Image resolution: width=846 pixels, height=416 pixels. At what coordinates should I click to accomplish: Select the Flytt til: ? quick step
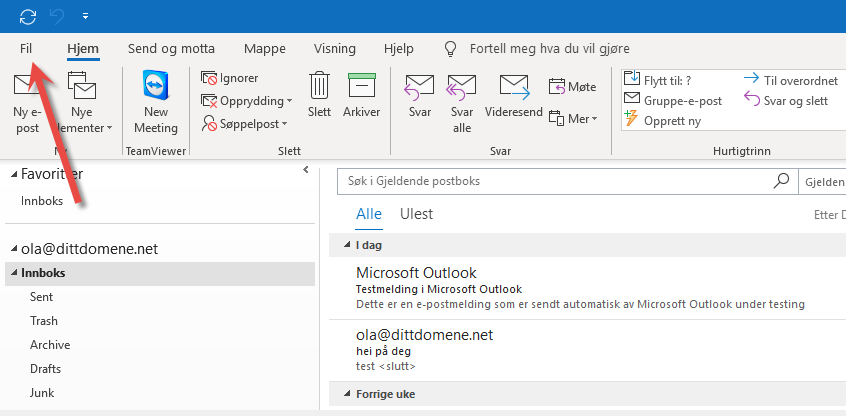click(x=658, y=80)
